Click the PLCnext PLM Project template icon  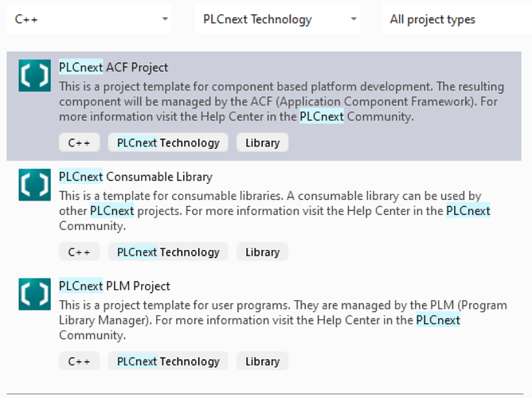coord(34,294)
